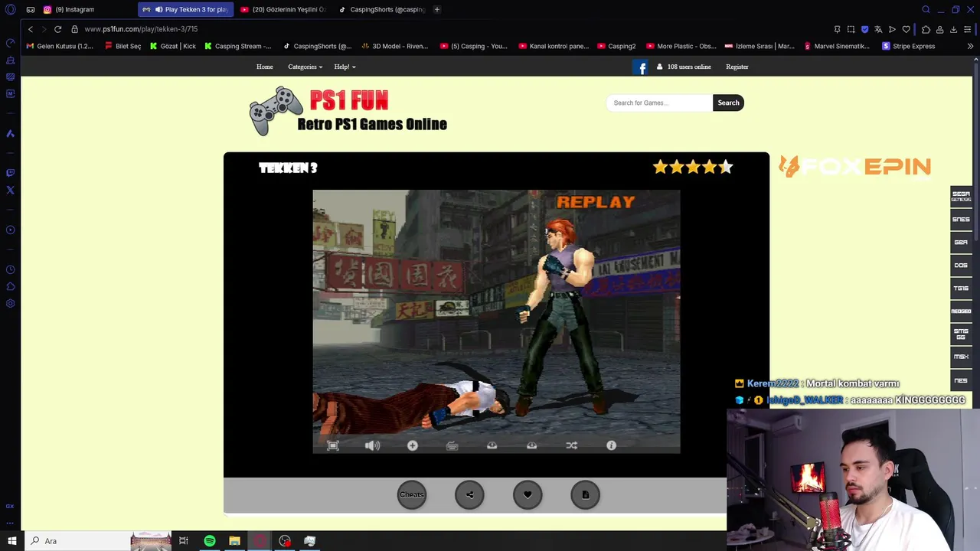Click the save state upload-tray icon
980x551 pixels.
[x=492, y=445]
